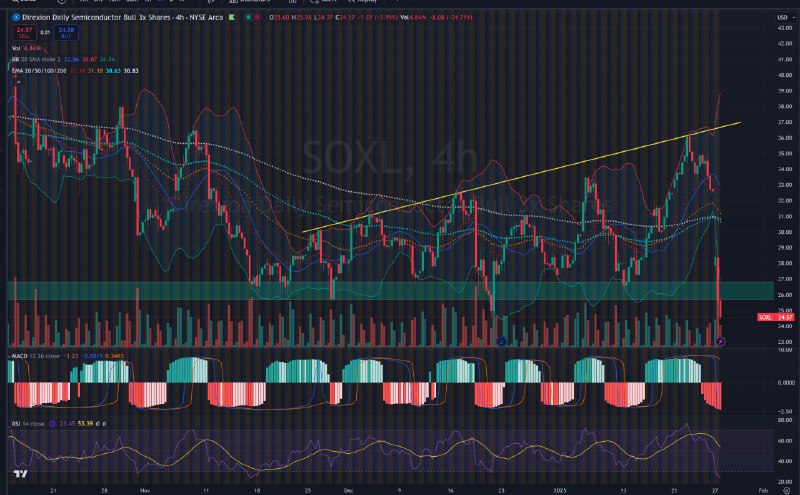Click the green flag icon beside NYSE Arca
Viewport: 800px width, 495px height.
(232, 17)
